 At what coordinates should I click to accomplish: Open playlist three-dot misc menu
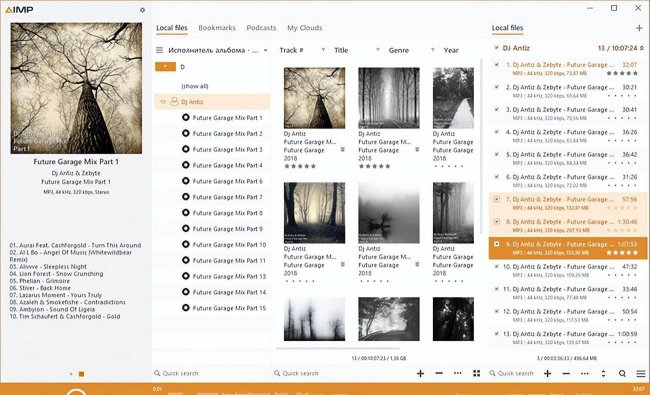[x=585, y=373]
